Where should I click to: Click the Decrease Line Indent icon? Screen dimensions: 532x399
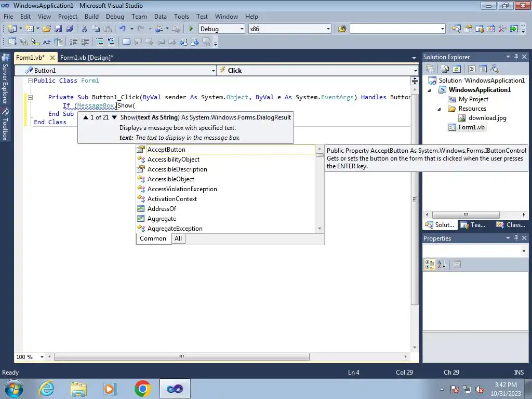point(73,42)
